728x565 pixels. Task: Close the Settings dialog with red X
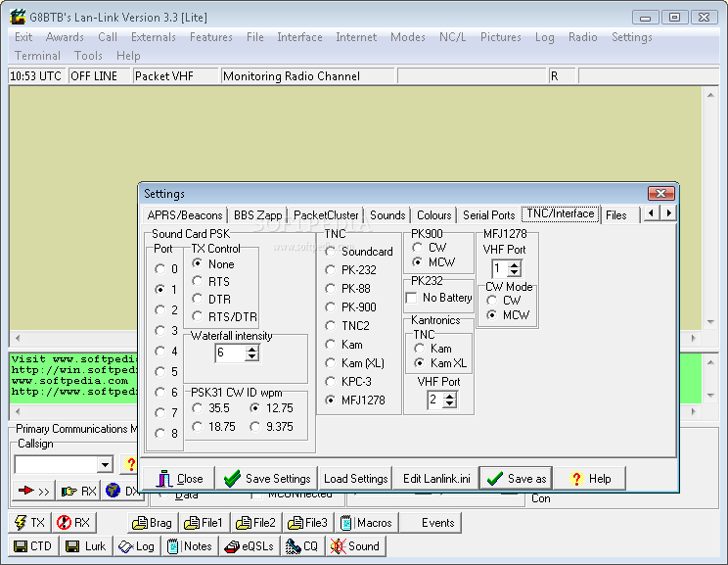(660, 193)
